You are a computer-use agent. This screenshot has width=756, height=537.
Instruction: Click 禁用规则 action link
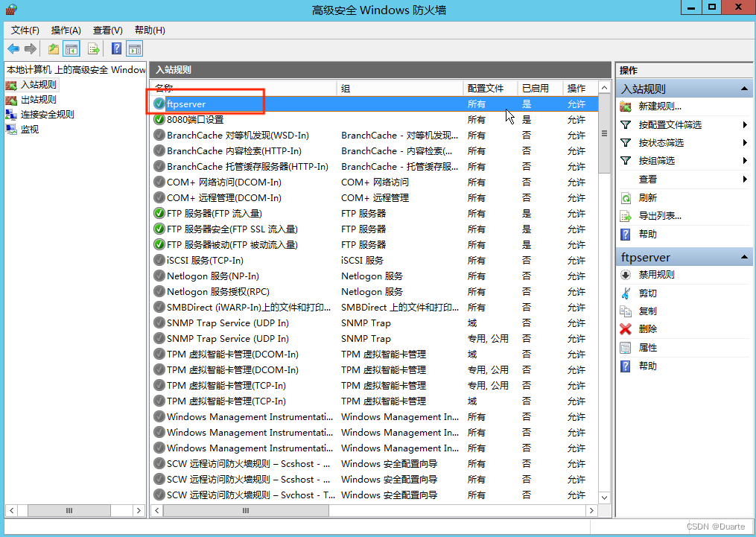(x=656, y=275)
